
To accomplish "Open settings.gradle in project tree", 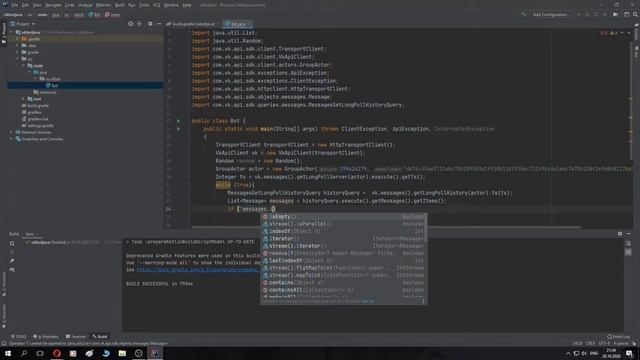I will tap(38, 125).
